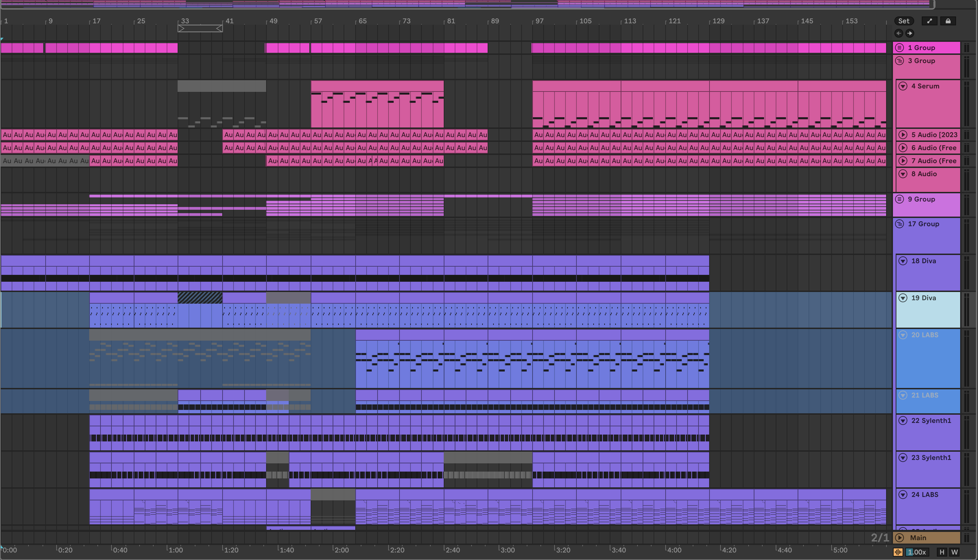978x560 pixels.
Task: Toggle the W optimize width button
Action: pyautogui.click(x=955, y=552)
